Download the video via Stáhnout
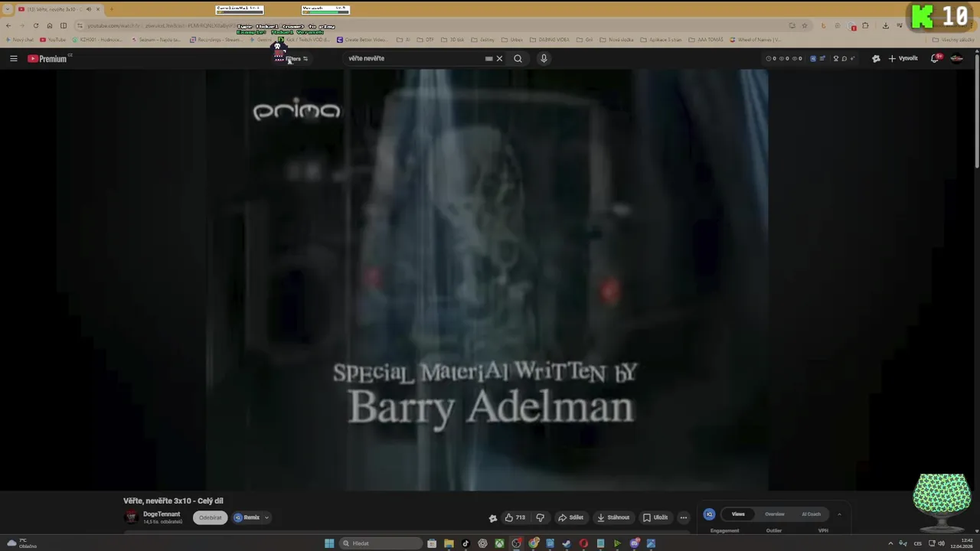 [x=612, y=517]
